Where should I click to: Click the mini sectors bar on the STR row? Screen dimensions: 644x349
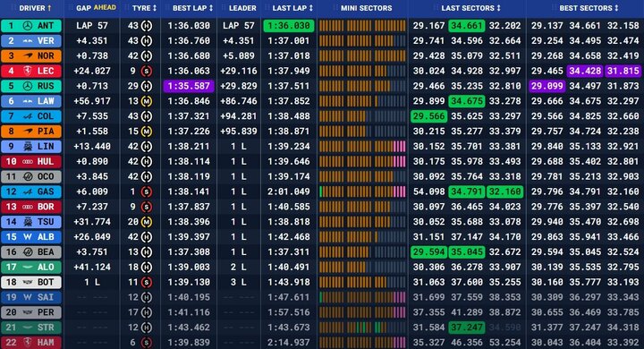[362, 328]
